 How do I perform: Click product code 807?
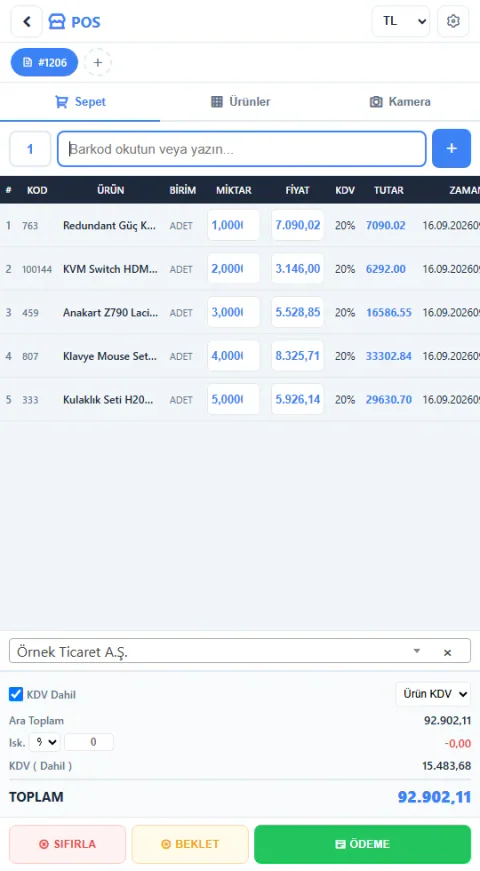point(31,357)
